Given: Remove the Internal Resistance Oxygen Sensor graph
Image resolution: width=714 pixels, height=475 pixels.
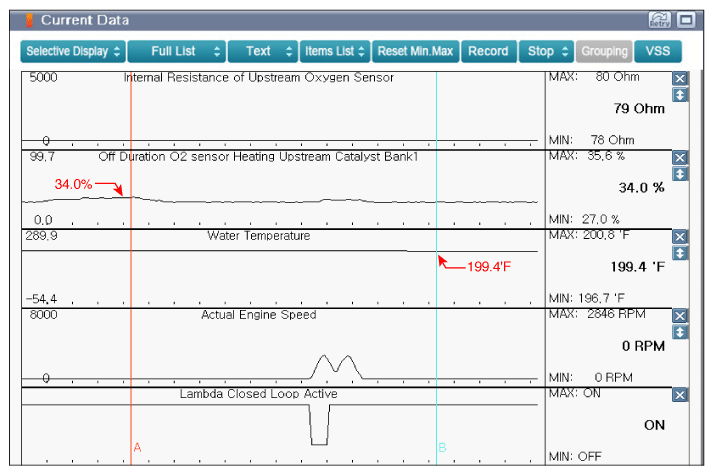Looking at the screenshot, I should (680, 78).
